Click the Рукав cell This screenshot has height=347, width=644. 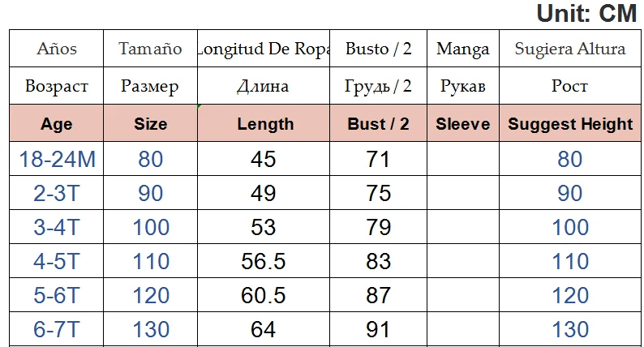tap(463, 86)
